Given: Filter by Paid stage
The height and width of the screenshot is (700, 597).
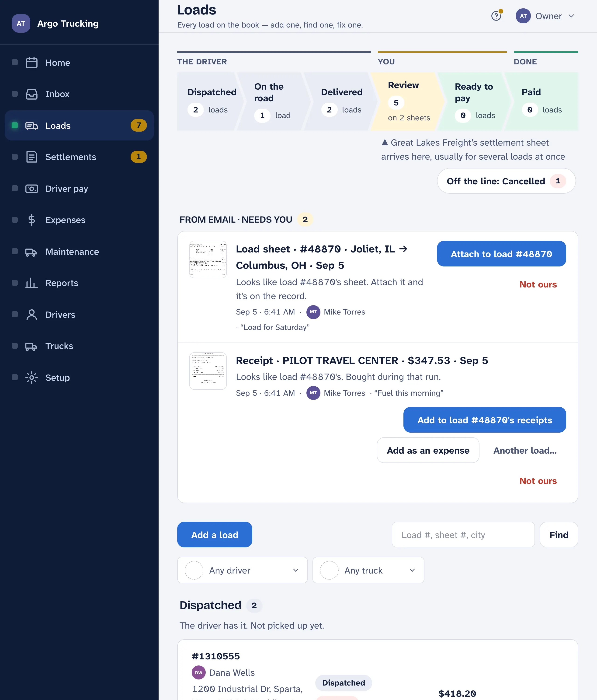Looking at the screenshot, I should pyautogui.click(x=541, y=101).
